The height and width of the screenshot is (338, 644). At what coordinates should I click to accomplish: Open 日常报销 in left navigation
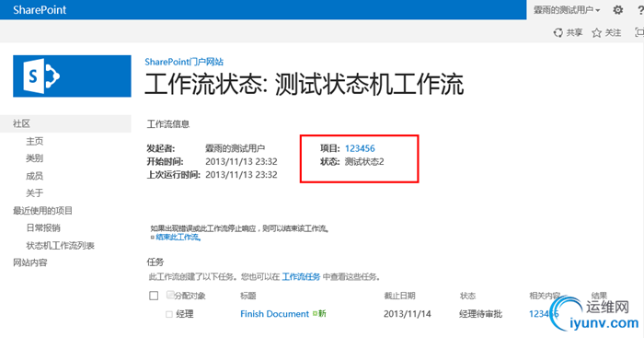(43, 227)
